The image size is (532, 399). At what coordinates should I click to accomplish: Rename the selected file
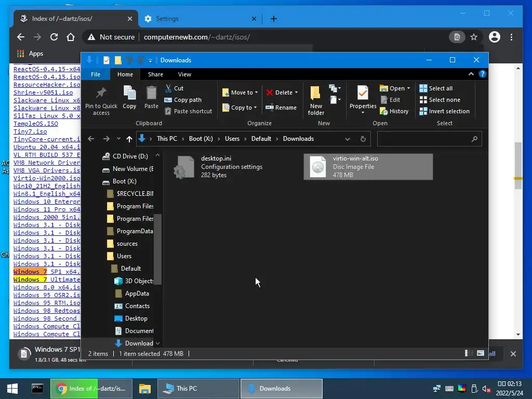(x=281, y=108)
